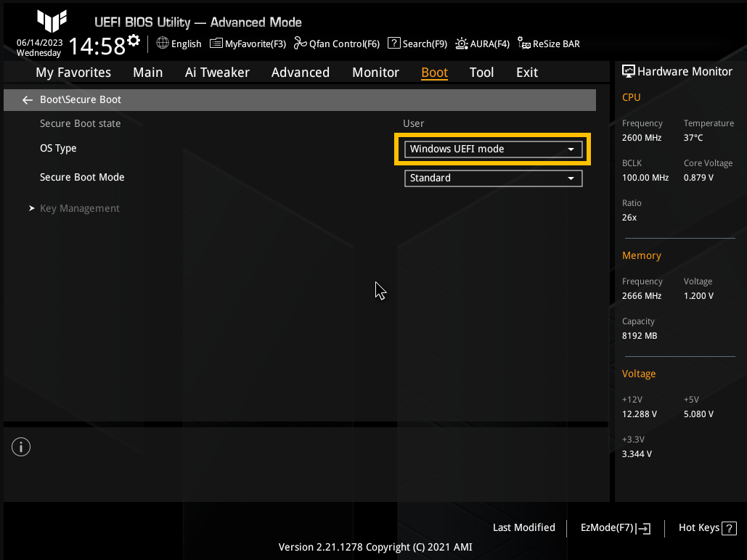The image size is (747, 560).
Task: Click BCLK value 100.00 MHz
Action: 645,178
